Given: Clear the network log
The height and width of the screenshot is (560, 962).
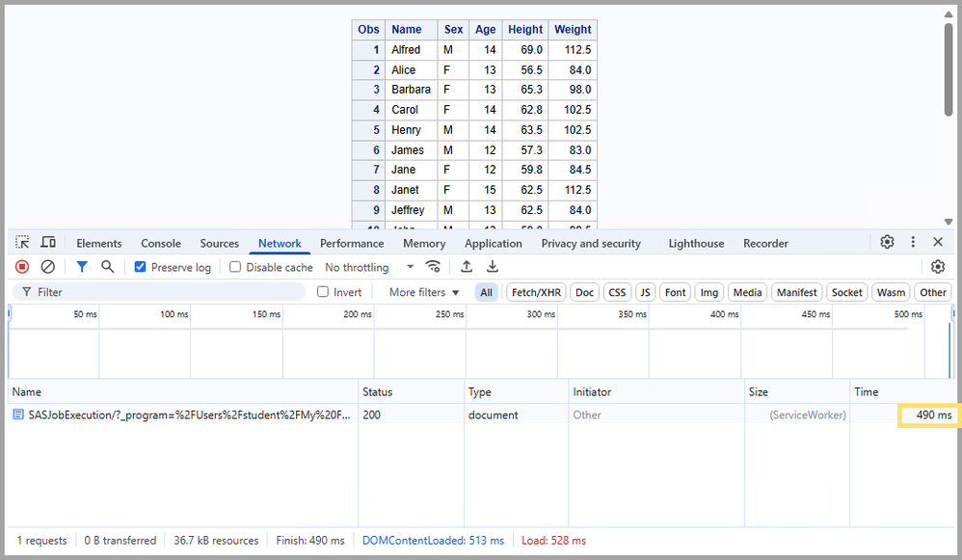Looking at the screenshot, I should click(47, 267).
